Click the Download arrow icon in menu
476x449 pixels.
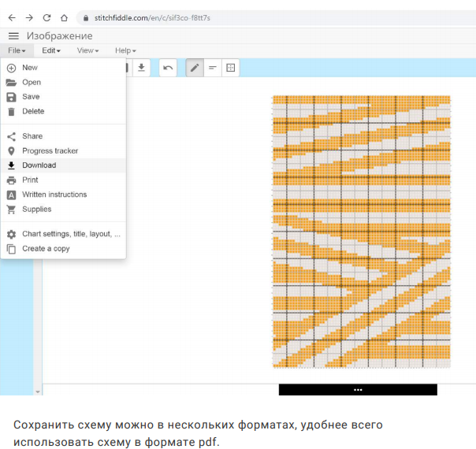point(11,165)
